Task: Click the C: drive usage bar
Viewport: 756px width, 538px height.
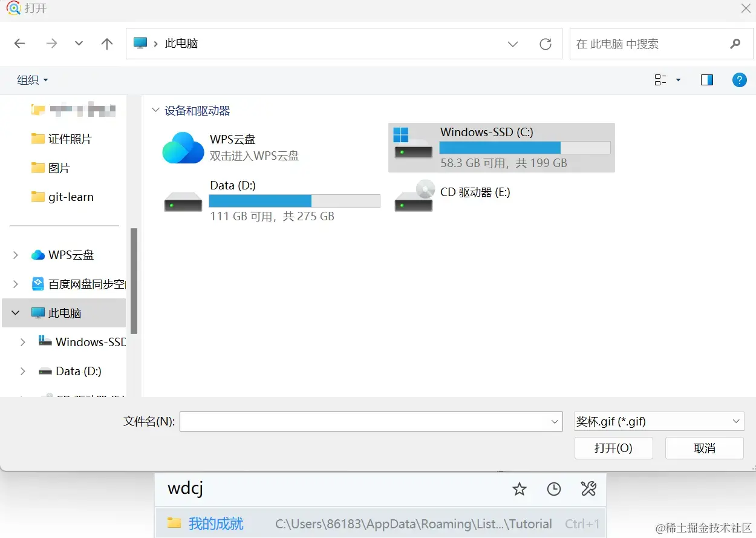Action: 525,148
